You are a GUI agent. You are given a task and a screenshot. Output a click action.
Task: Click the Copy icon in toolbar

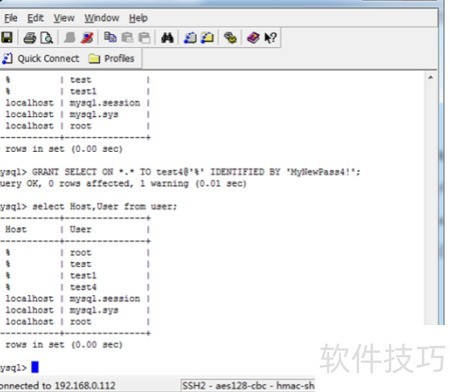point(110,37)
